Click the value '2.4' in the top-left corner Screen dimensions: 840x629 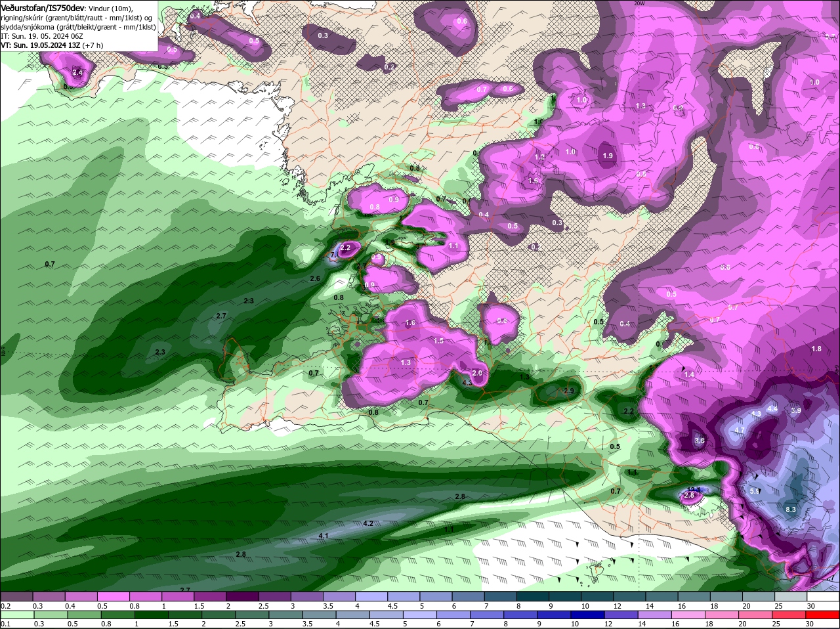[x=77, y=72]
